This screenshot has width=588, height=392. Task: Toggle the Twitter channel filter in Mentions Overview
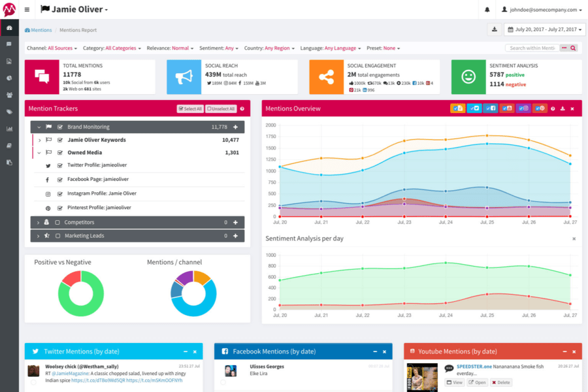tap(474, 108)
